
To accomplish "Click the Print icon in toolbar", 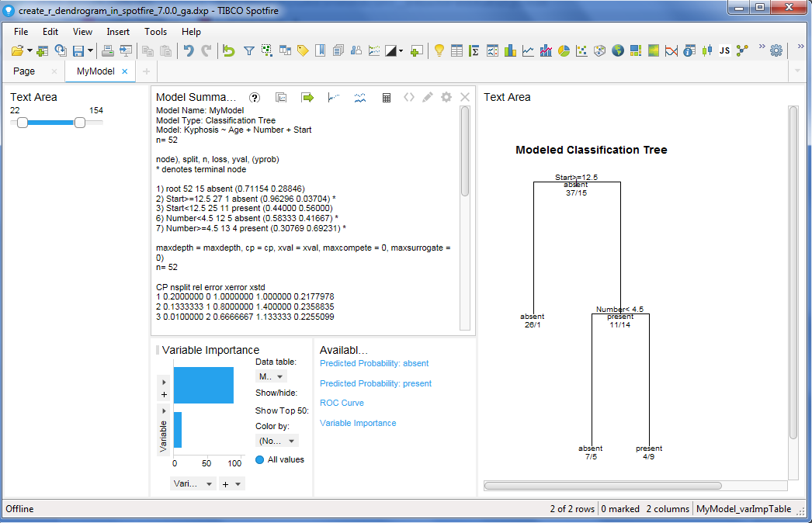I will tap(108, 50).
